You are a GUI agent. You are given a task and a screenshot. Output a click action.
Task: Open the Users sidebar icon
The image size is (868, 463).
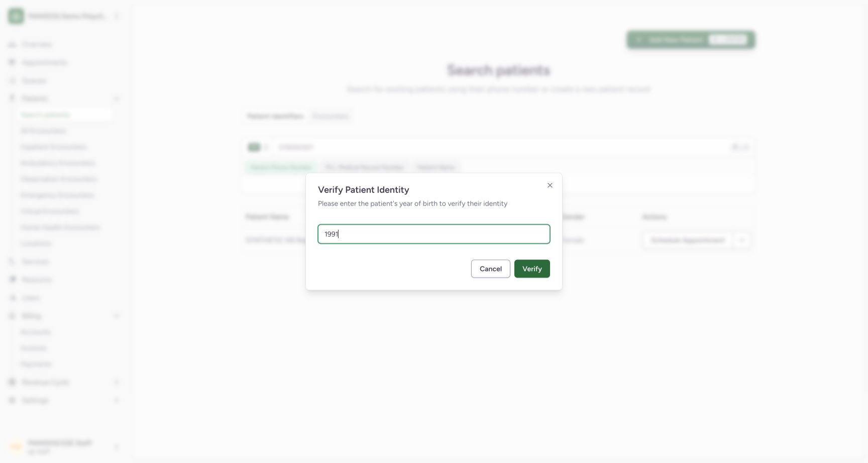tap(13, 298)
